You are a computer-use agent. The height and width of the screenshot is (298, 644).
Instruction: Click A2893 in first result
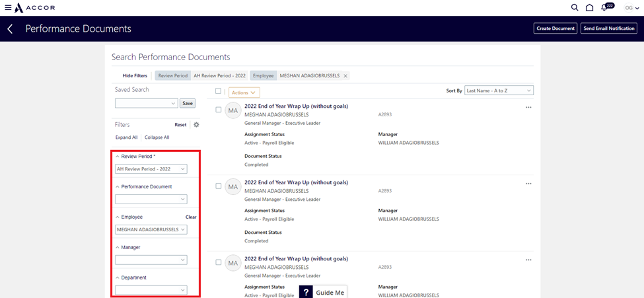click(x=385, y=115)
